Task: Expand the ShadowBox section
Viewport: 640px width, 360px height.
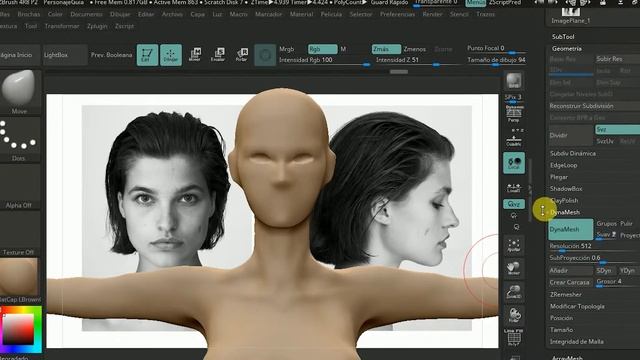Action: click(x=566, y=189)
